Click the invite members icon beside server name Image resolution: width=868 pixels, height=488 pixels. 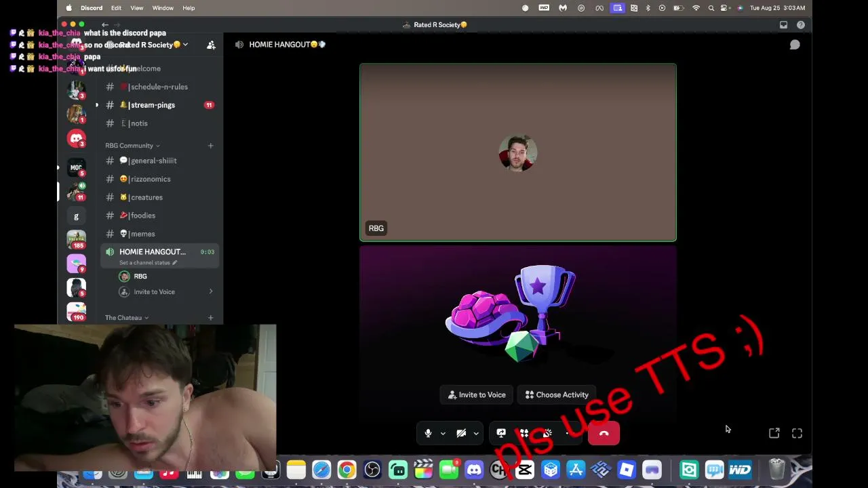[x=211, y=45]
